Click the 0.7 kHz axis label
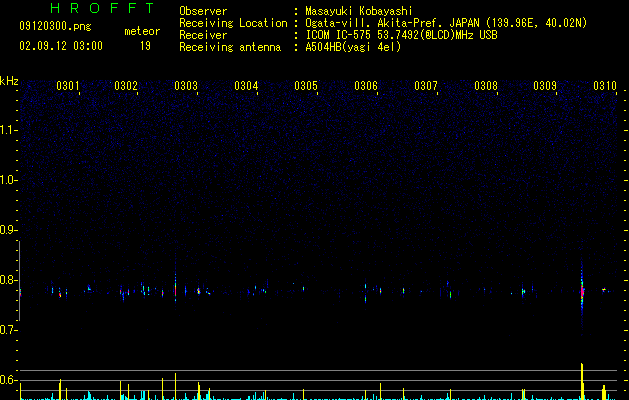Image resolution: width=629 pixels, height=400 pixels. pyautogui.click(x=8, y=330)
